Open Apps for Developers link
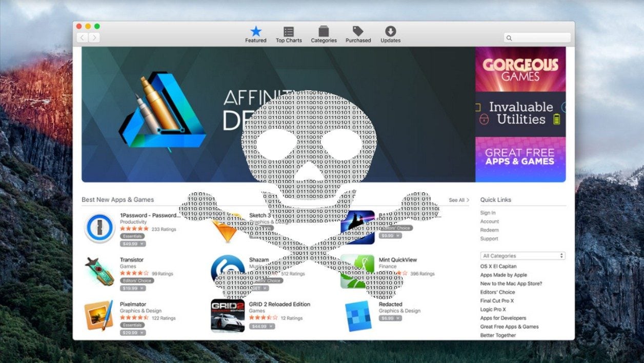 [x=503, y=318]
